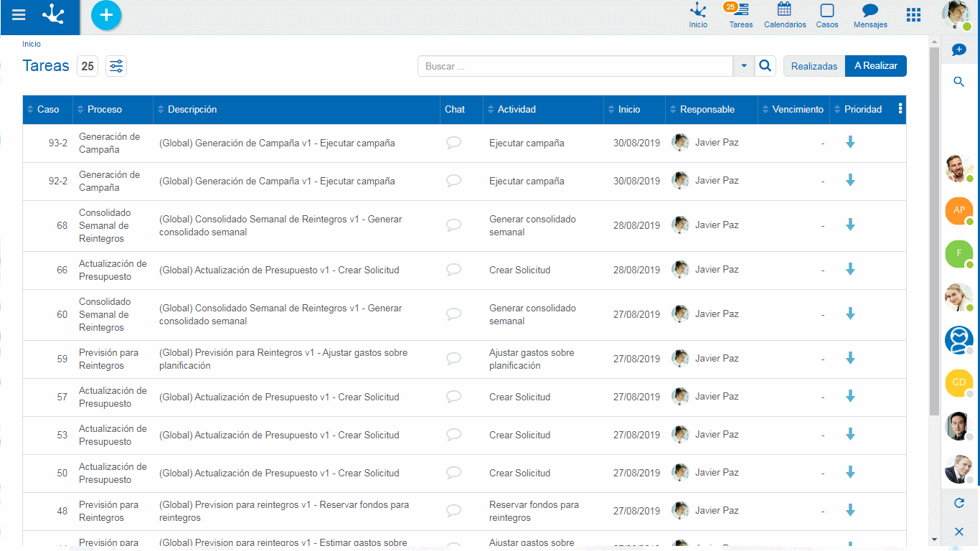This screenshot has height=551, width=980.
Task: Open the Calendarios calendar icon
Action: (x=784, y=15)
